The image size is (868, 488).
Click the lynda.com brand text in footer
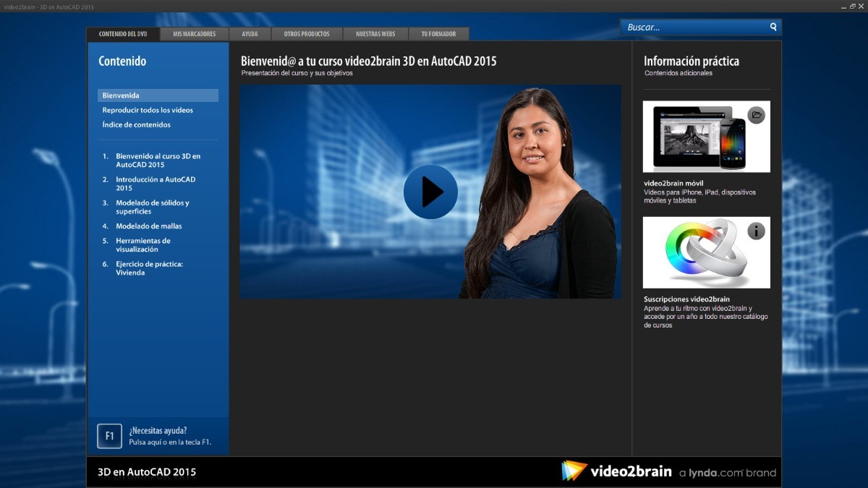[728, 473]
